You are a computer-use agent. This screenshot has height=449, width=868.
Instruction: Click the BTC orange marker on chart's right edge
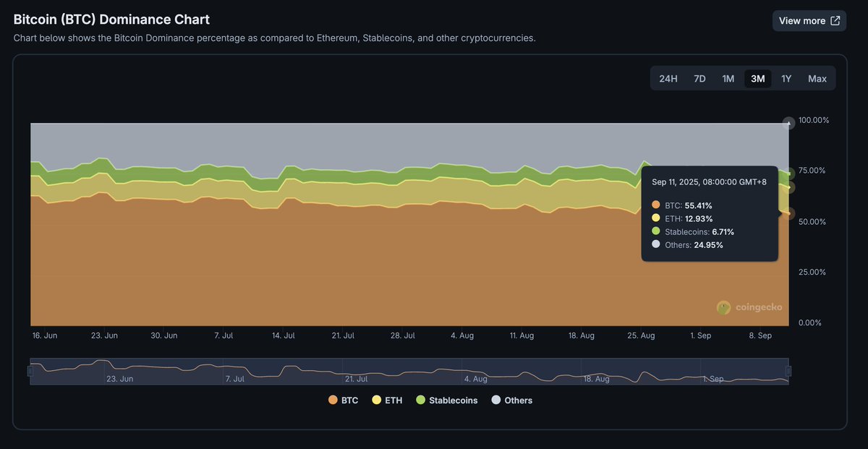click(x=789, y=213)
